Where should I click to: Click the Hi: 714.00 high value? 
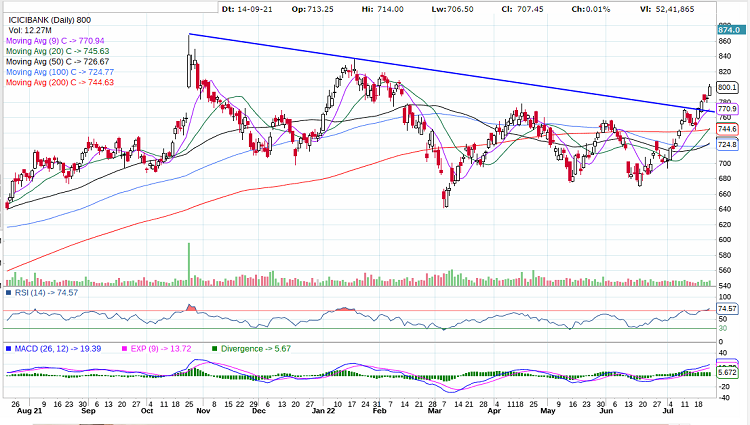point(383,9)
